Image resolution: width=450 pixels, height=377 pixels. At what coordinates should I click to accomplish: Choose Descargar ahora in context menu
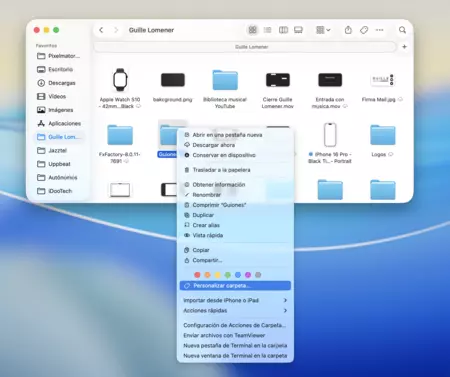click(x=235, y=145)
